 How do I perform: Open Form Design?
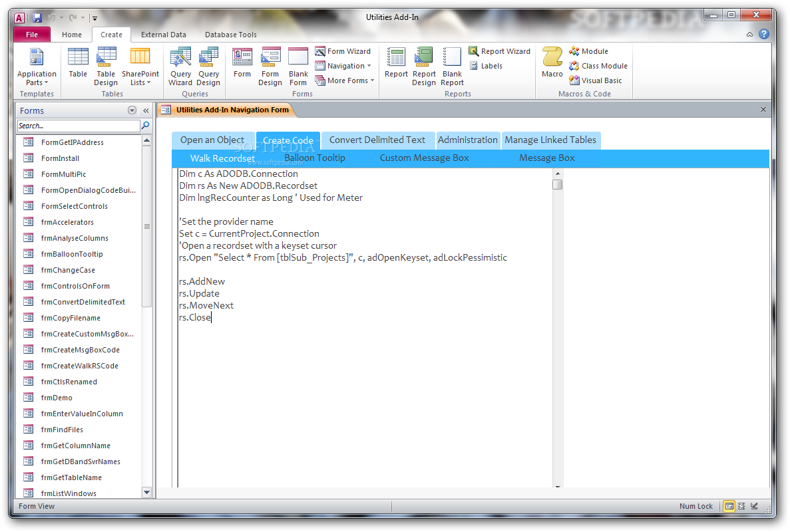270,66
